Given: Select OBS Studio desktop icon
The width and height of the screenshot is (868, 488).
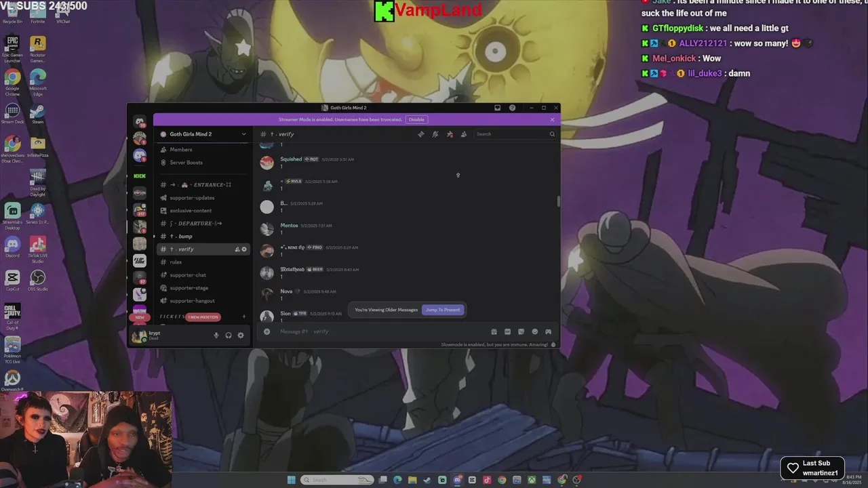Looking at the screenshot, I should click(x=38, y=281).
